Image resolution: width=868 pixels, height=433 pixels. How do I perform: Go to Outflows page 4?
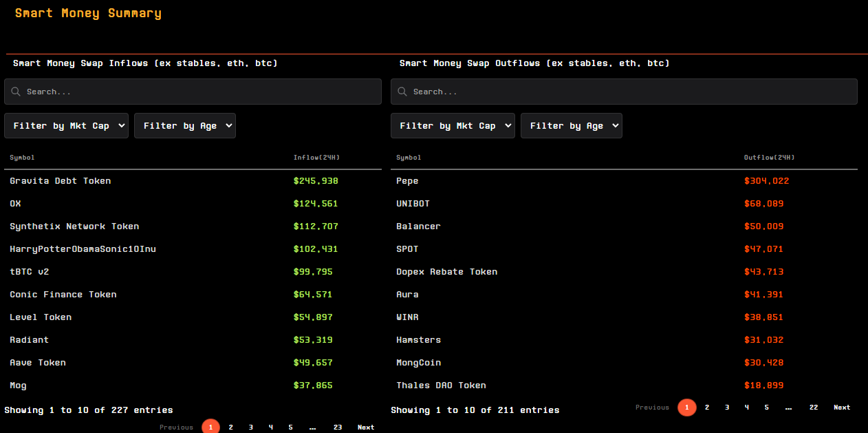tap(746, 408)
